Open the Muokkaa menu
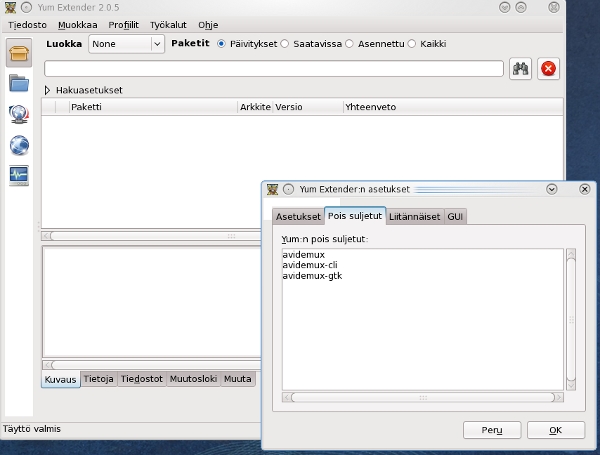 pyautogui.click(x=78, y=25)
